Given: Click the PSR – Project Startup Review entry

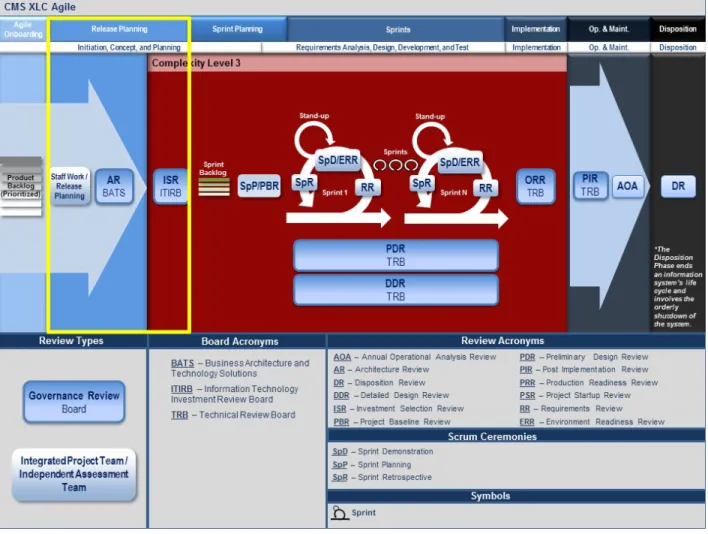Looking at the screenshot, I should click(x=575, y=395).
